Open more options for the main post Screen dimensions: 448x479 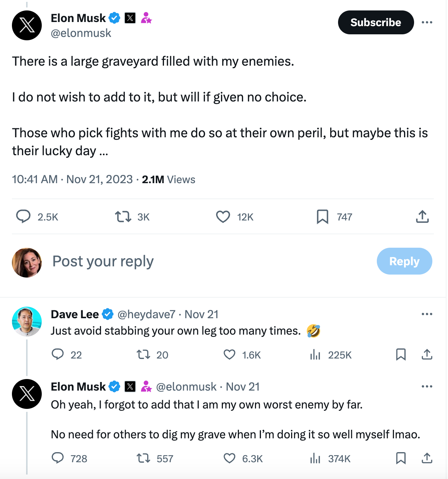(427, 22)
